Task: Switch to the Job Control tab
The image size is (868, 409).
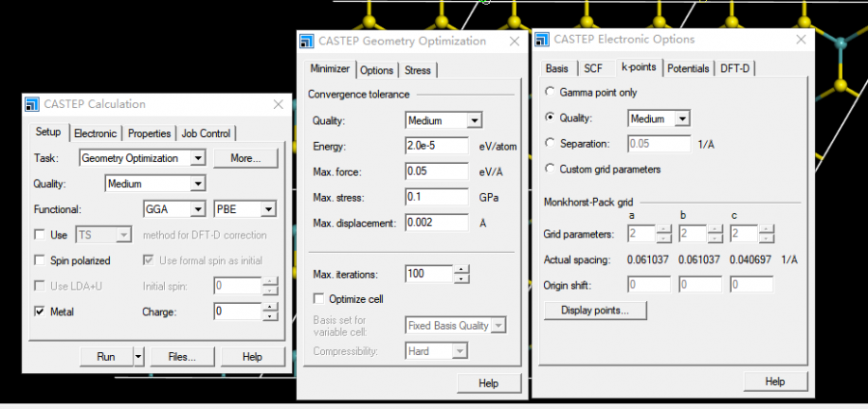Action: (x=206, y=133)
